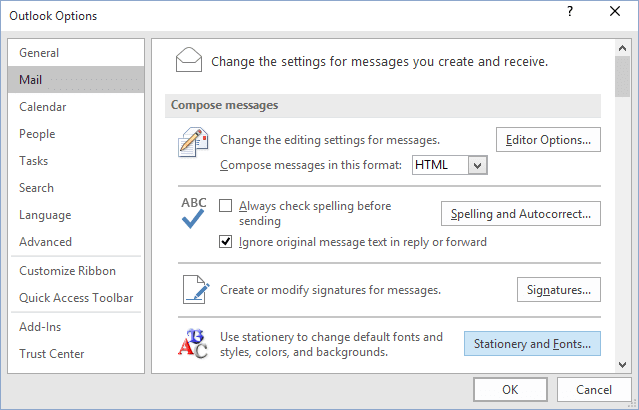Go to the People options category

click(x=76, y=134)
